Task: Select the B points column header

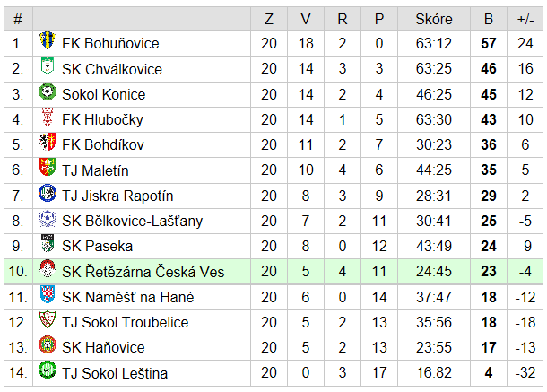Action: click(x=489, y=19)
